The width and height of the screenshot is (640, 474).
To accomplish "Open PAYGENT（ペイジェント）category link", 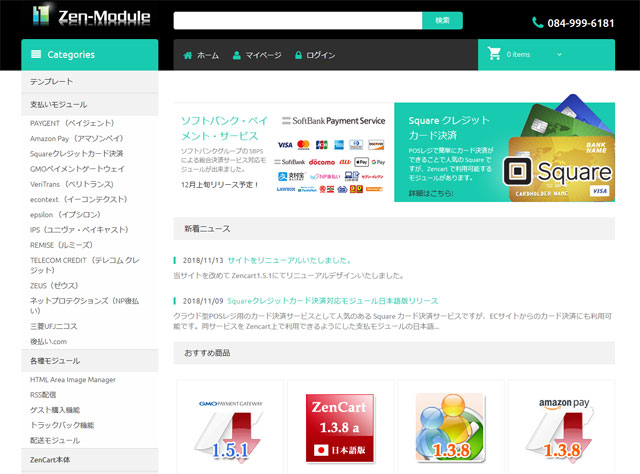I will coord(72,123).
